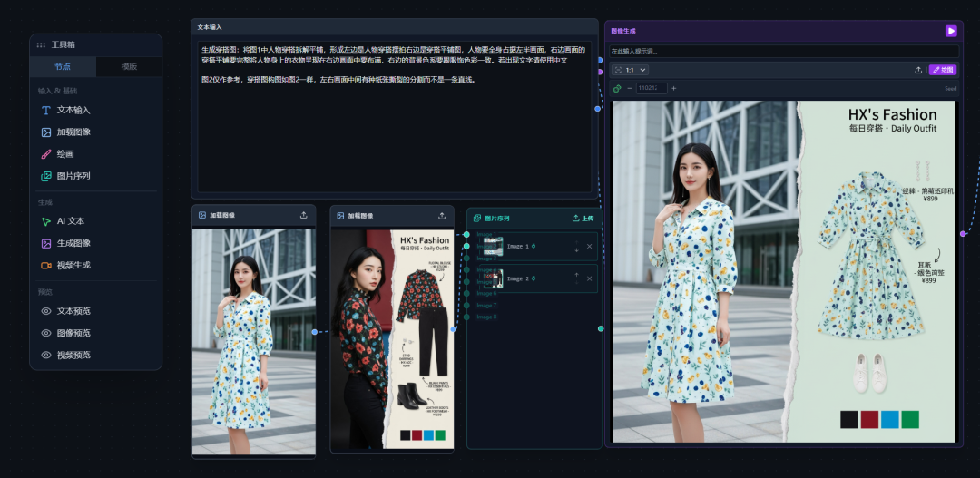
Task: Click the generated outfit image result
Action: [784, 272]
